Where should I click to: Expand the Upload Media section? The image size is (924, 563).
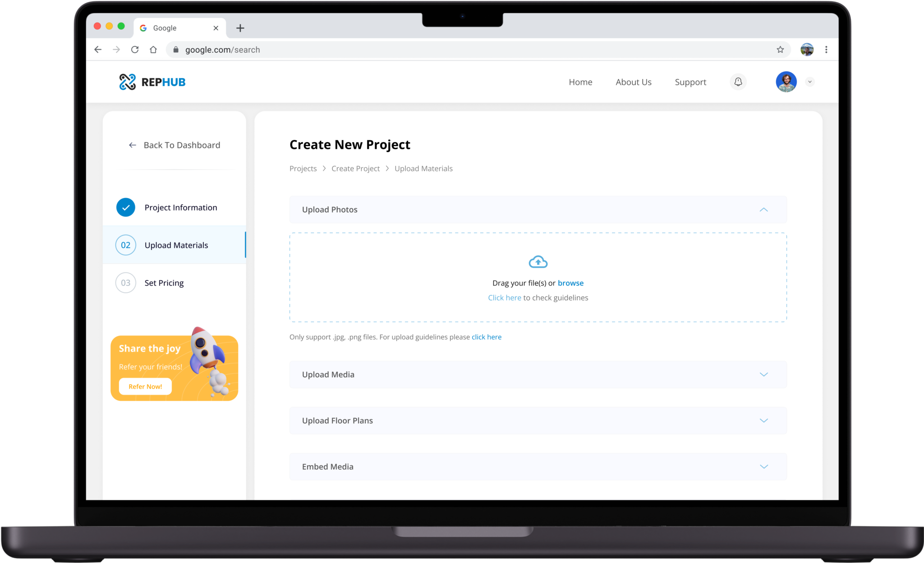coord(763,374)
